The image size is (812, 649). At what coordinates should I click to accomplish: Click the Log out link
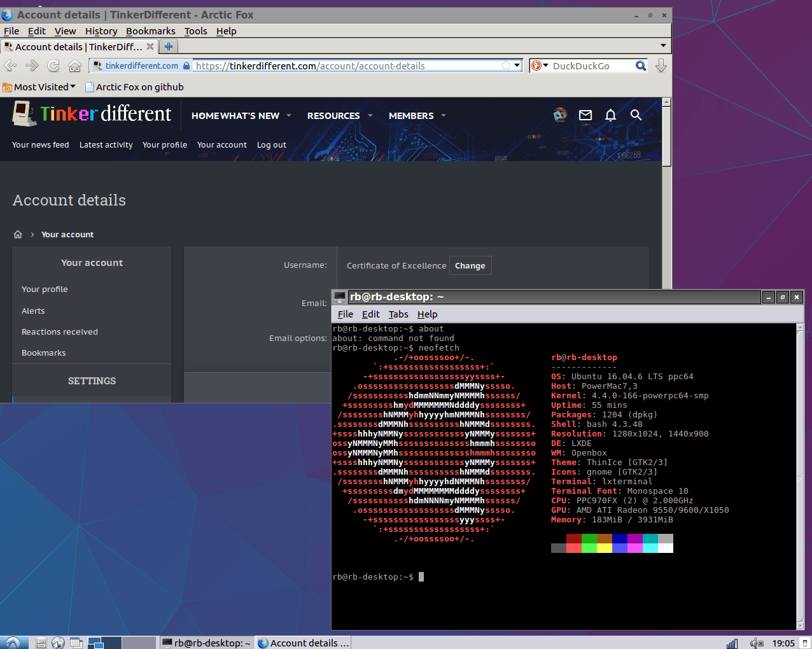point(272,144)
